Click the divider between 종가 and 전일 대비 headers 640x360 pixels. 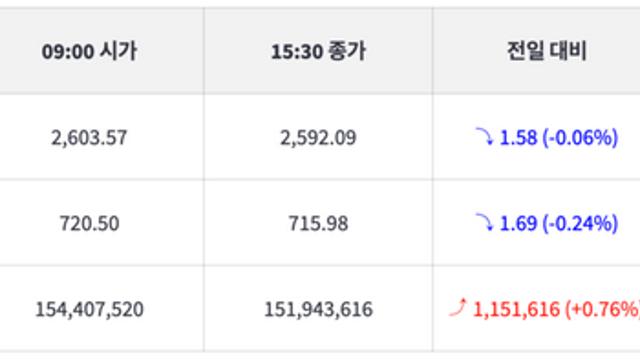click(x=432, y=51)
